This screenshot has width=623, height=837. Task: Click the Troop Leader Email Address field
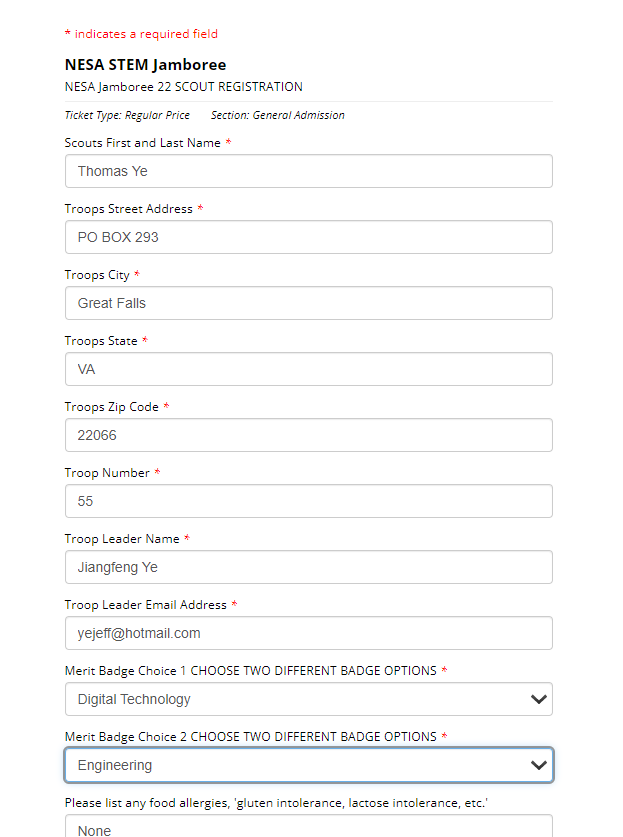click(308, 633)
